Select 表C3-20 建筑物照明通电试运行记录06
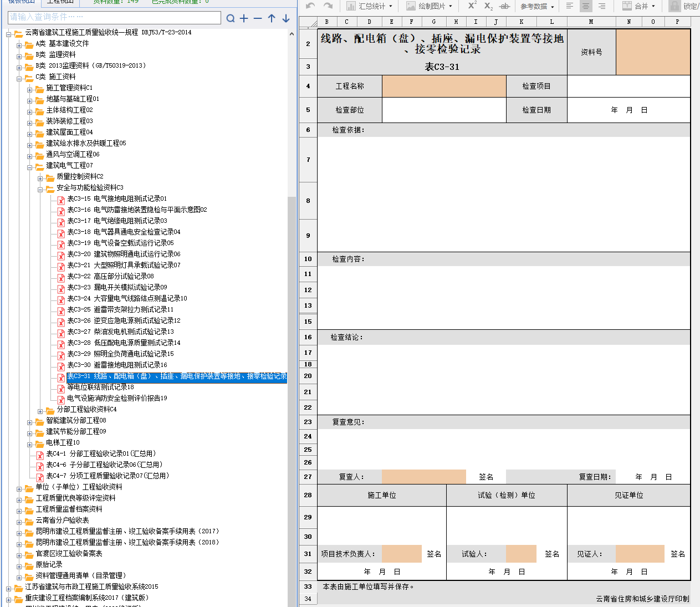This screenshot has width=700, height=607. point(124,254)
